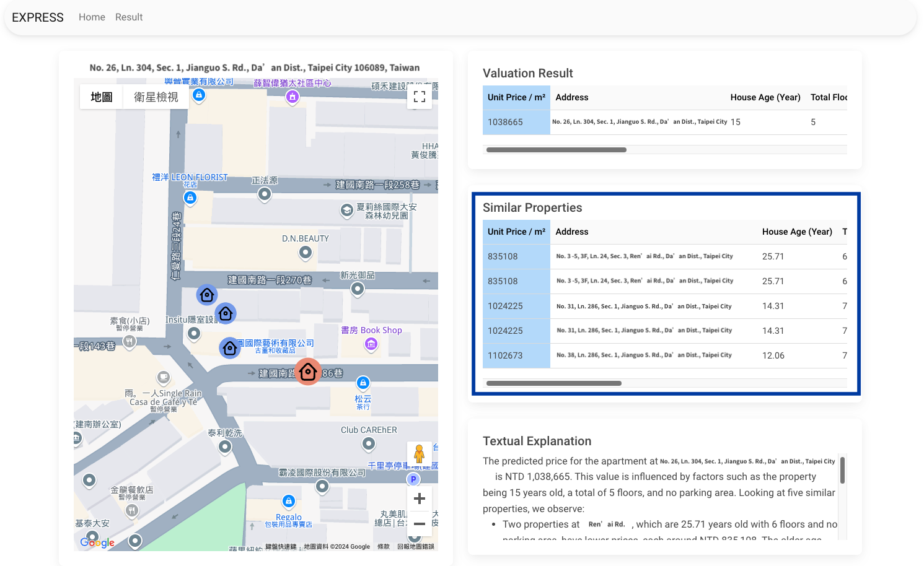Click the Street View pegman icon
This screenshot has height=566, width=924.
coord(419,454)
